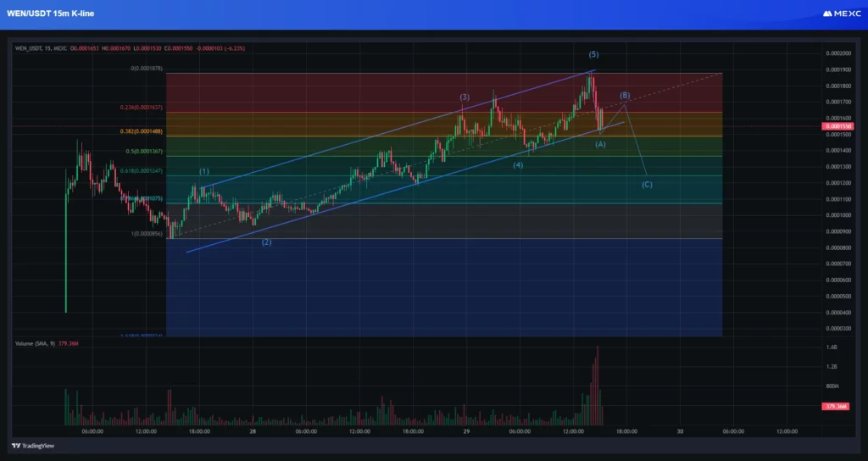Click 0.0001800 on the price scale

point(838,86)
